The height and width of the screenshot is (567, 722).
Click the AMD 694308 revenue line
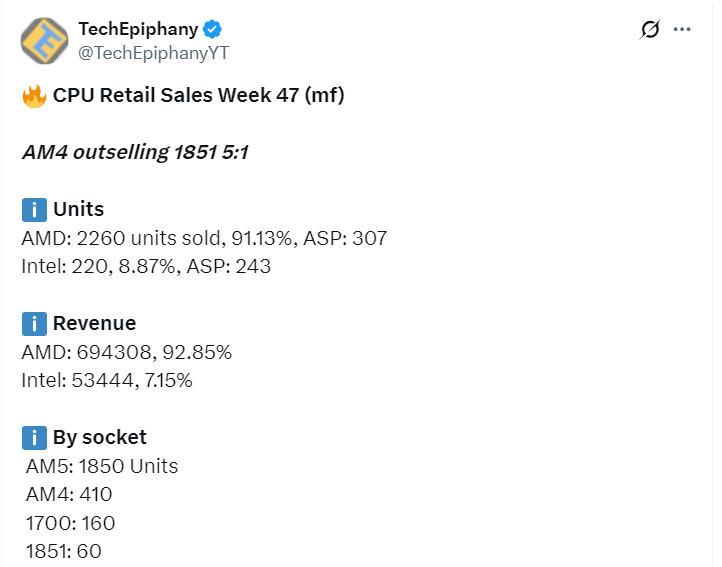[x=126, y=352]
